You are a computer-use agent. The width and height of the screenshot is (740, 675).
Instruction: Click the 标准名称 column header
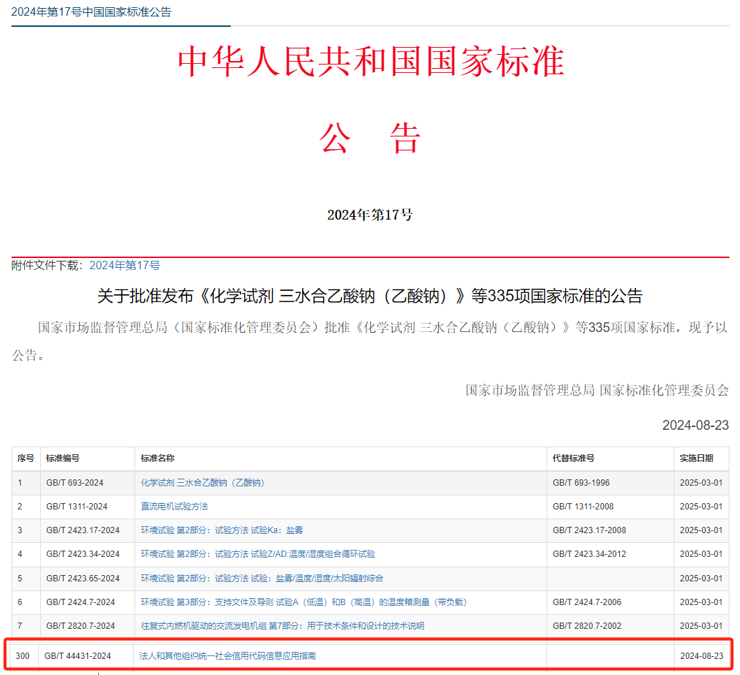158,458
